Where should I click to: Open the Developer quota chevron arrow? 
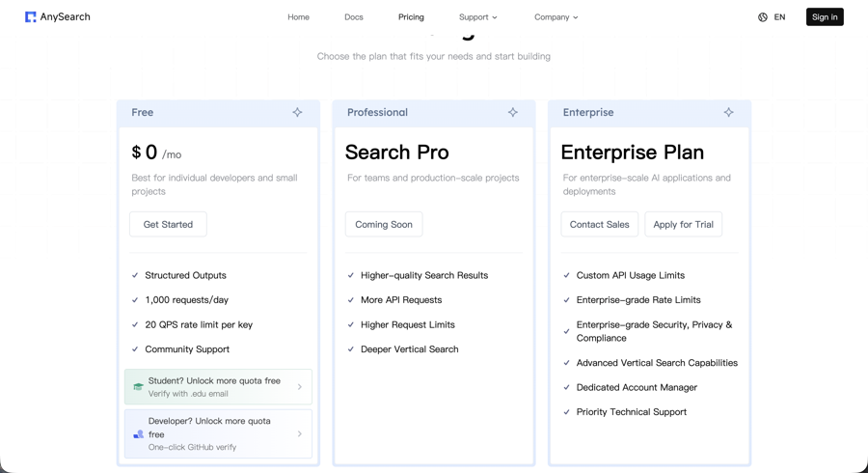(300, 434)
